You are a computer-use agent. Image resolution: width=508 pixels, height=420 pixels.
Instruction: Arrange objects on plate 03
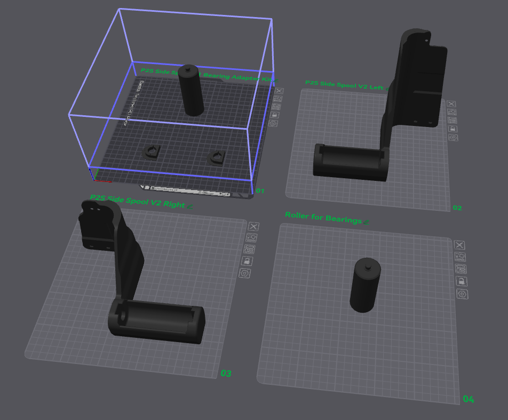coord(250,249)
